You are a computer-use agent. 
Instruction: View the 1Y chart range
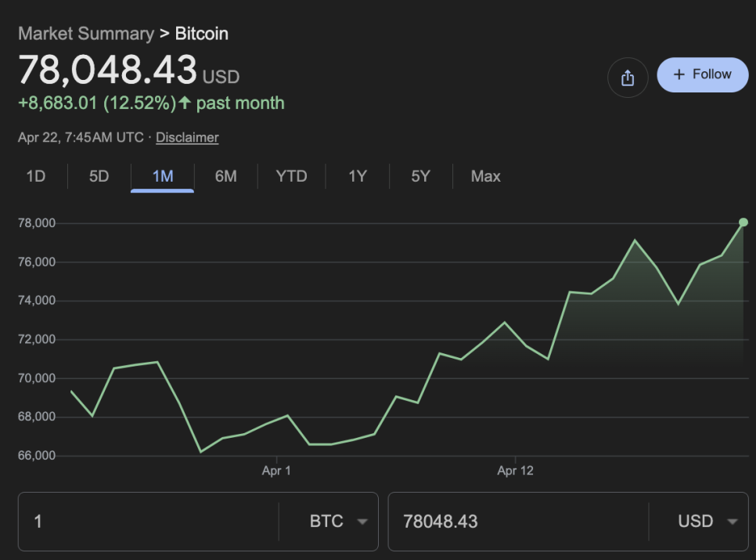357,176
